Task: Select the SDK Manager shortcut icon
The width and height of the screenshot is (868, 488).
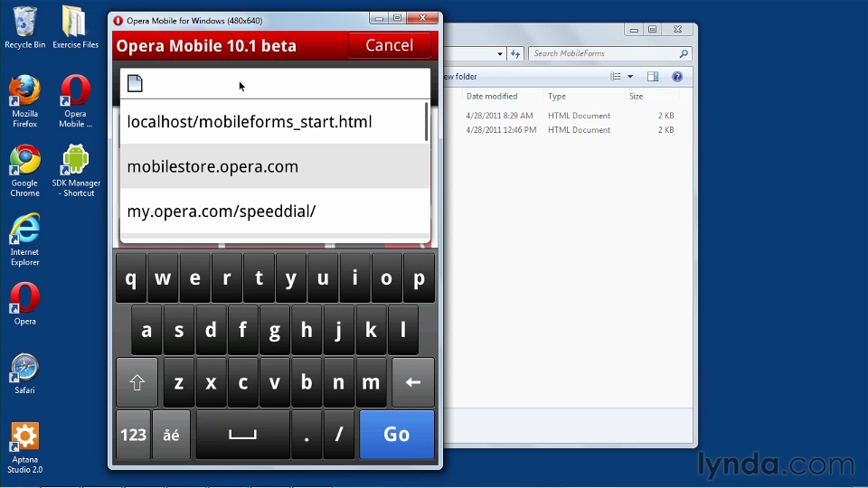Action: pos(76,171)
